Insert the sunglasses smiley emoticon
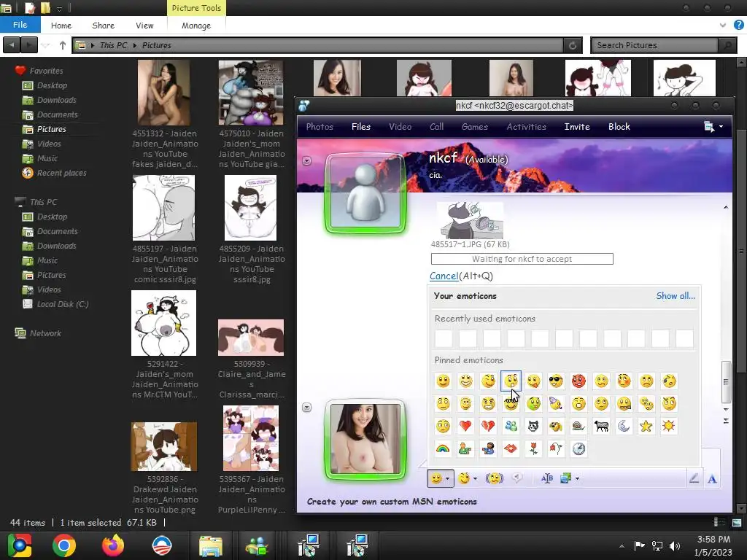 point(555,381)
